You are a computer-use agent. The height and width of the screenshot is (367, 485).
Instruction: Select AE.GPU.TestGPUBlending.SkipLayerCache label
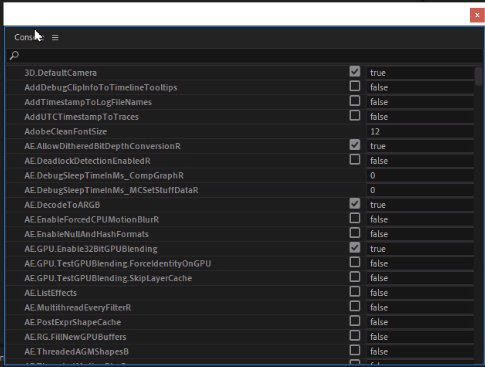coord(108,278)
